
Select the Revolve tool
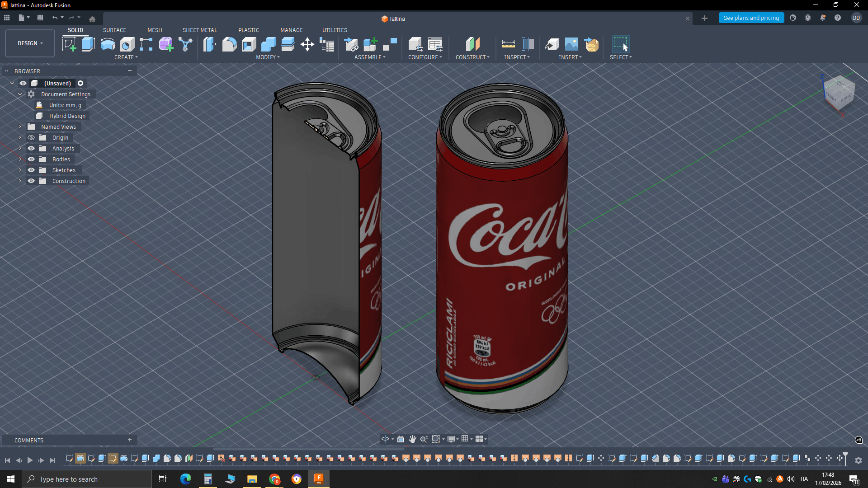pyautogui.click(x=108, y=44)
